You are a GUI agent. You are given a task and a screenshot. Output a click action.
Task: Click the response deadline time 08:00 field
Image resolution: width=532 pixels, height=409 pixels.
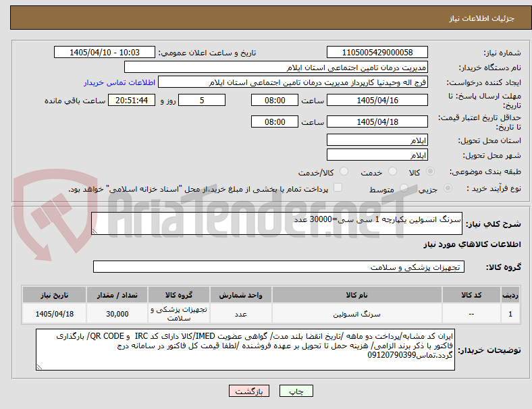275,100
